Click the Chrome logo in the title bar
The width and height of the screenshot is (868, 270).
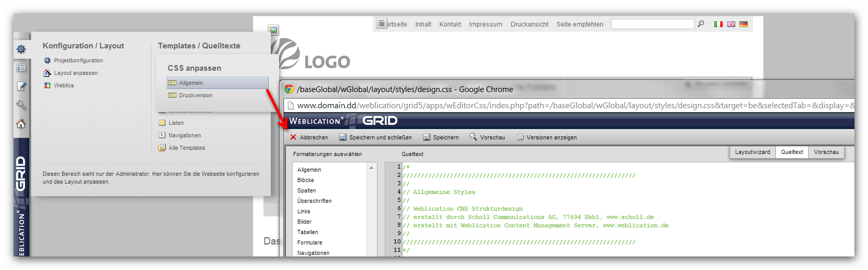point(288,89)
